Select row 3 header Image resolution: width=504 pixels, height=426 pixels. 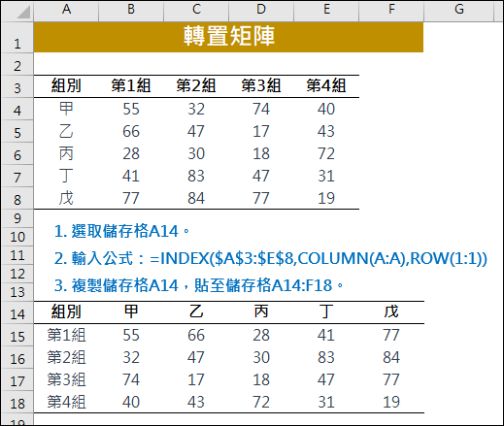17,86
